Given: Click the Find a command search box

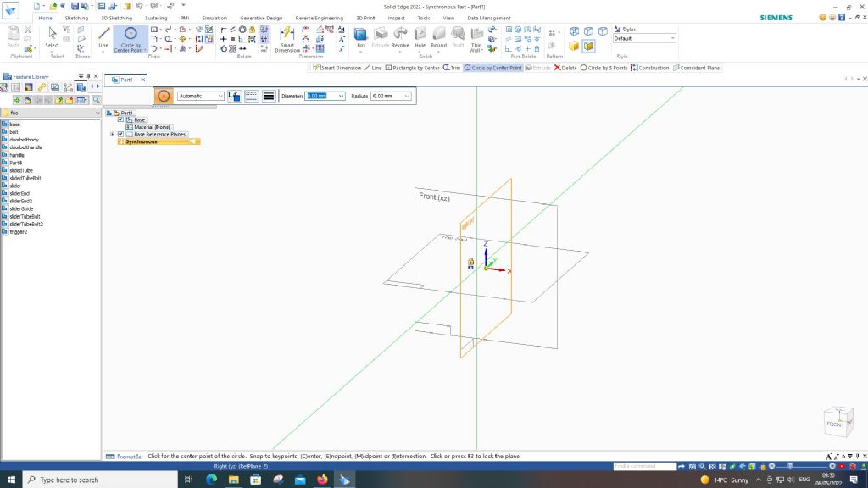Looking at the screenshot, I should point(644,466).
